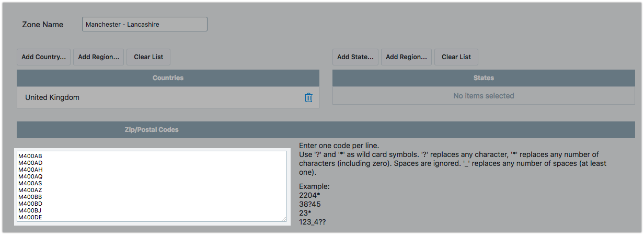Select the United Kingdom country row
This screenshot has width=644, height=235.
[x=157, y=97]
